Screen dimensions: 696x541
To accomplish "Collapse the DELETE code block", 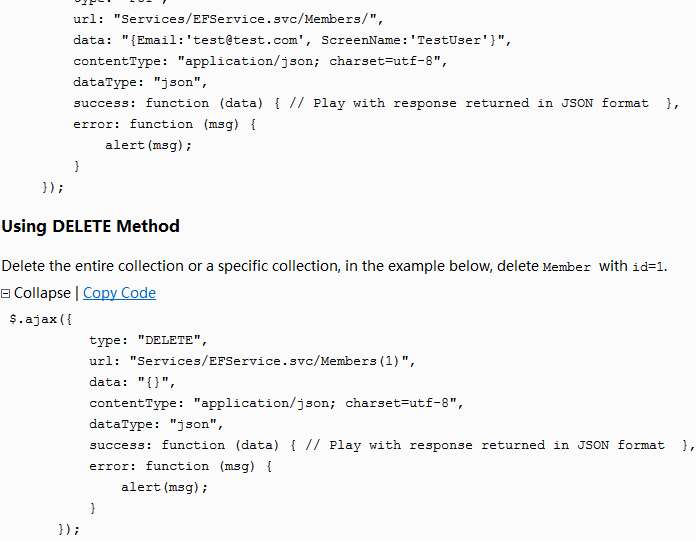I will coord(42,293).
